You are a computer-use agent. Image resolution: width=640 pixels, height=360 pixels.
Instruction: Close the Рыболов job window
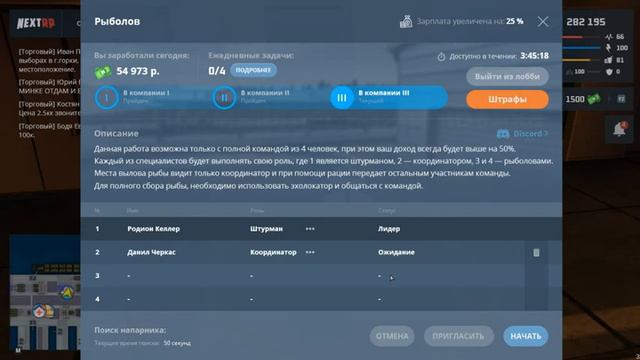542,22
